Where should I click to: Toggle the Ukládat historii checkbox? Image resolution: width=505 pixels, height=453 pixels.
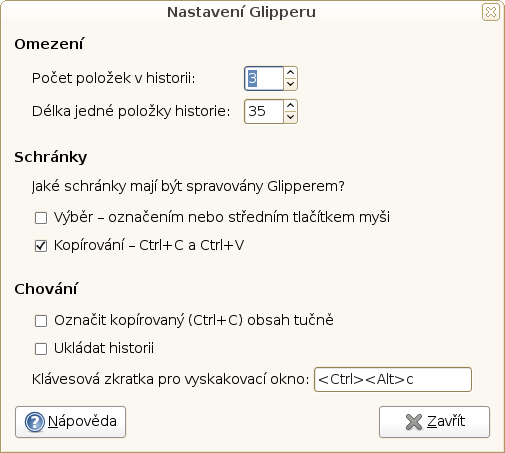(x=41, y=349)
